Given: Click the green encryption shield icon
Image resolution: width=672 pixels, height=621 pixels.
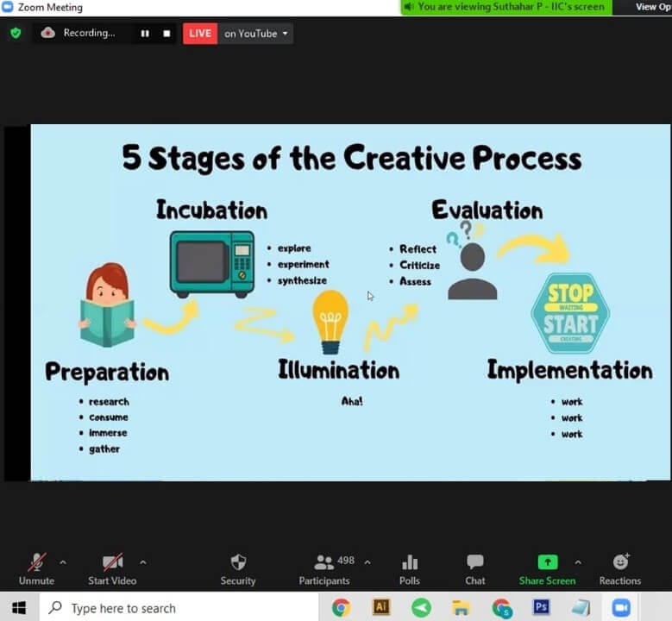Looking at the screenshot, I should click(x=16, y=34).
